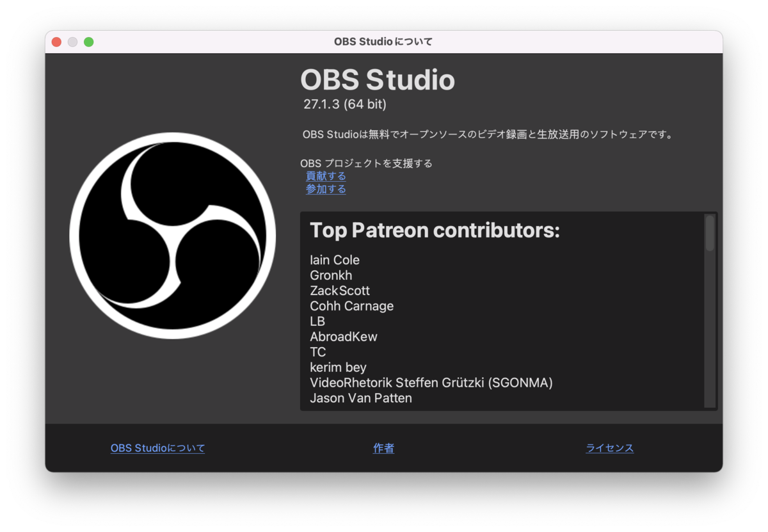
Task: Switch to the OBS Studioについて tab link
Action: tap(157, 448)
